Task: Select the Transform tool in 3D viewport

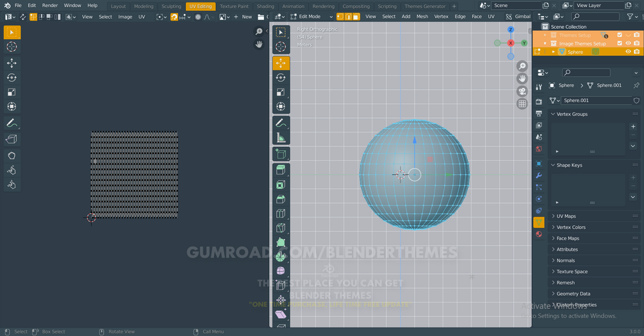Action: pyautogui.click(x=281, y=106)
